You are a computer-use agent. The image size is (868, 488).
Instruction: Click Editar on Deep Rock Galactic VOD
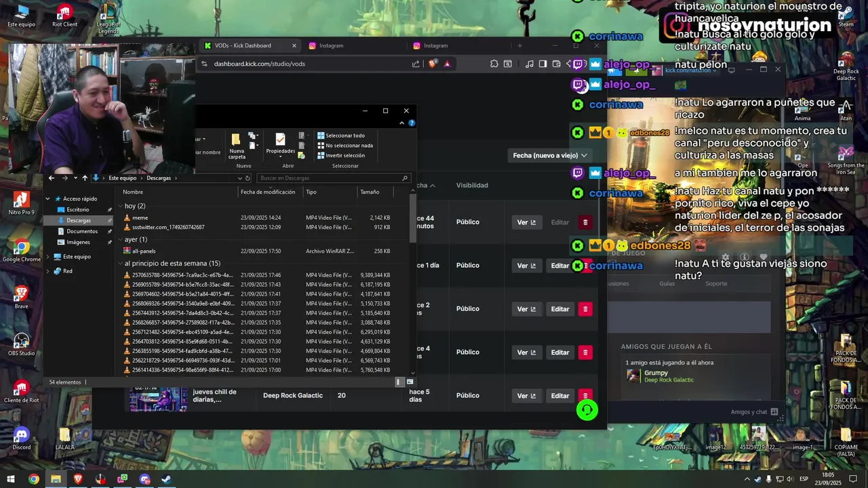(560, 396)
